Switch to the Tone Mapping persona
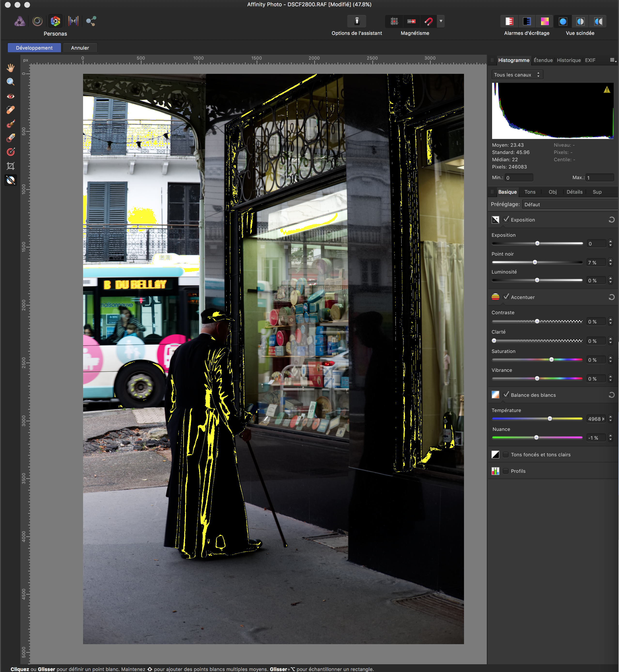 73,22
